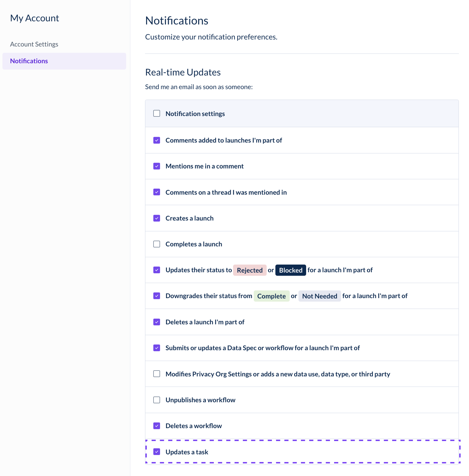This screenshot has width=469, height=476.
Task: Uncheck Comments on a thread I was mentioned in
Action: (157, 192)
